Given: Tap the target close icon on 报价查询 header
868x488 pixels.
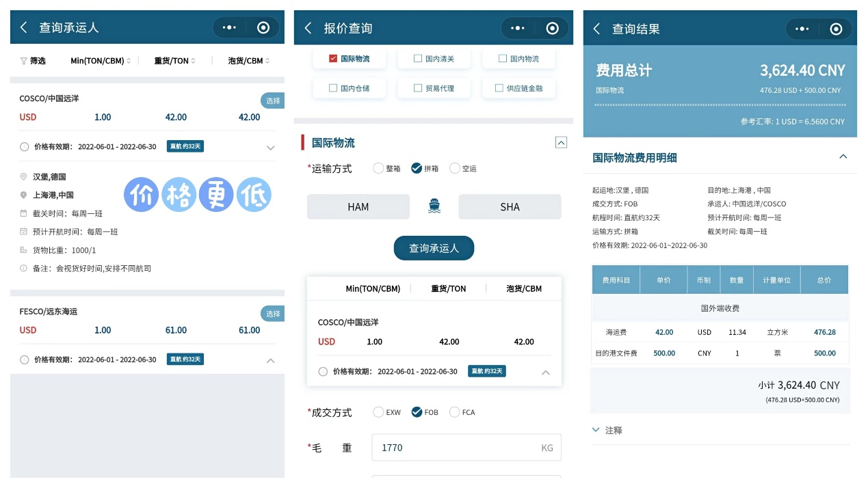Looking at the screenshot, I should coord(553,28).
